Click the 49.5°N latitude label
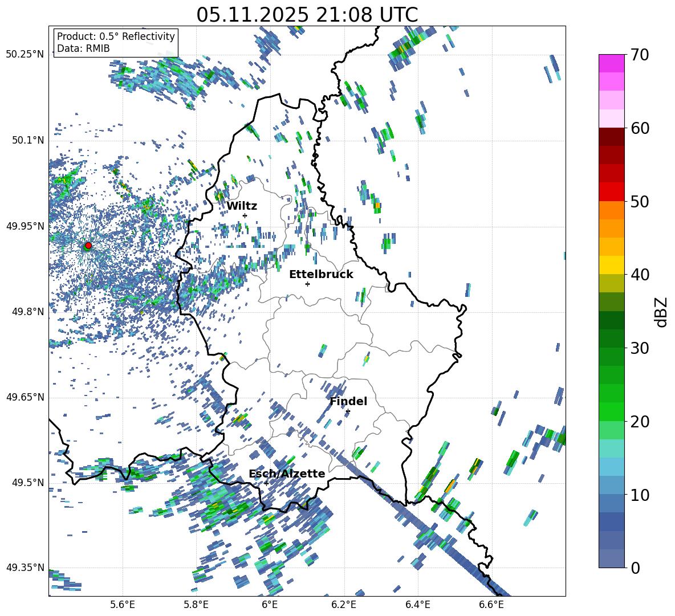Viewport: 675px width, 616px height. 27,483
